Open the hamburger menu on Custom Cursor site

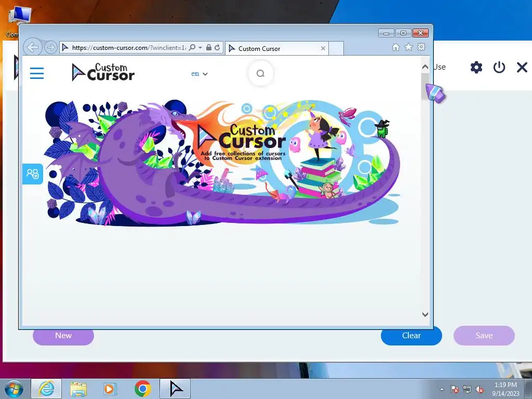(x=37, y=73)
